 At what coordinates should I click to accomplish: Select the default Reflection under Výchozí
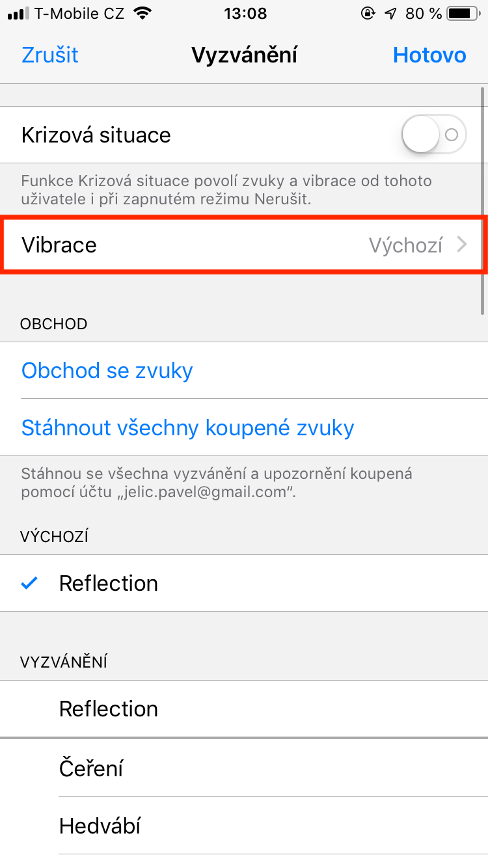tap(109, 583)
